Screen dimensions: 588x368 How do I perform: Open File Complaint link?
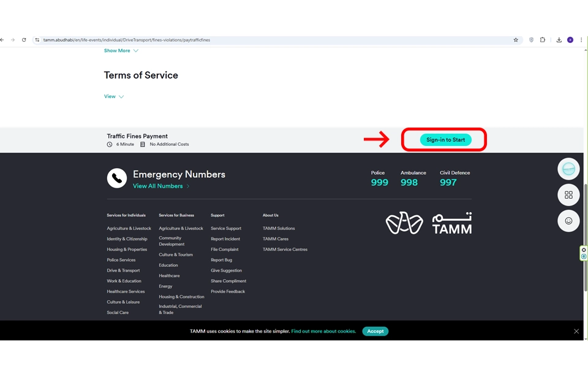[224, 250]
